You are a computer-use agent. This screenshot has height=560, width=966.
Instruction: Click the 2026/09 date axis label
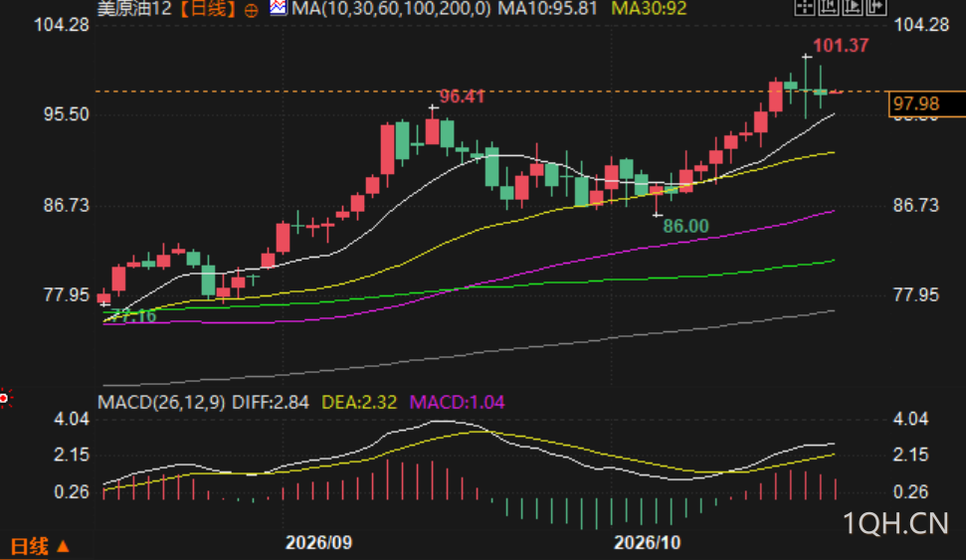click(319, 542)
